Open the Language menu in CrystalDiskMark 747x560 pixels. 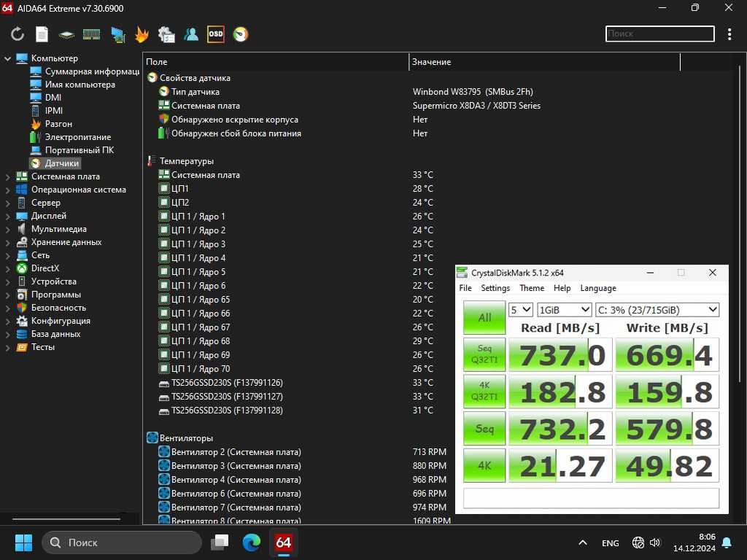pyautogui.click(x=598, y=288)
